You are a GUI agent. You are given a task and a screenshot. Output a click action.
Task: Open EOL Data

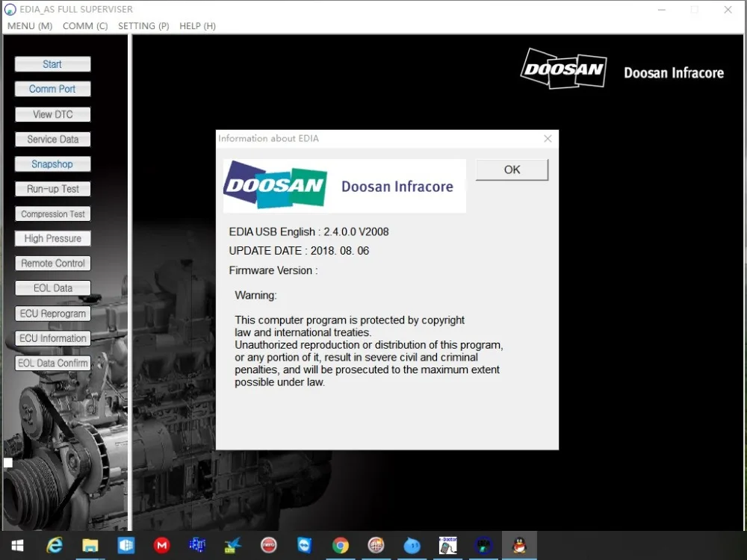tap(52, 288)
